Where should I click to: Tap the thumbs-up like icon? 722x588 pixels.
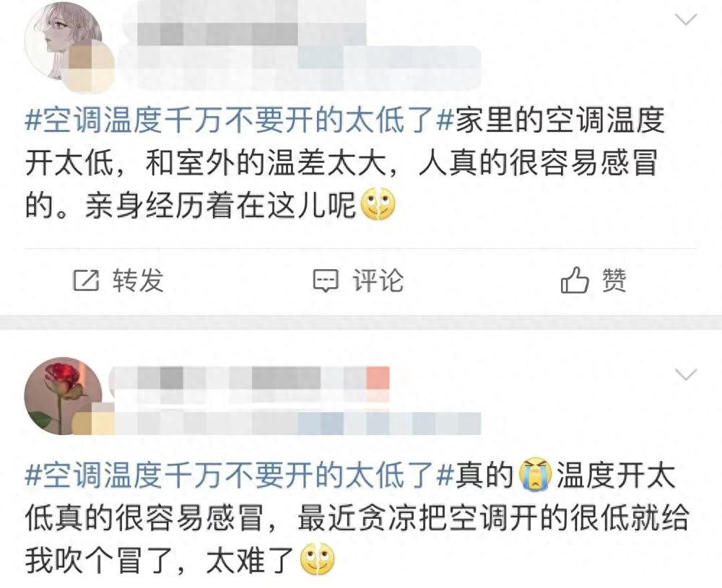tap(575, 280)
